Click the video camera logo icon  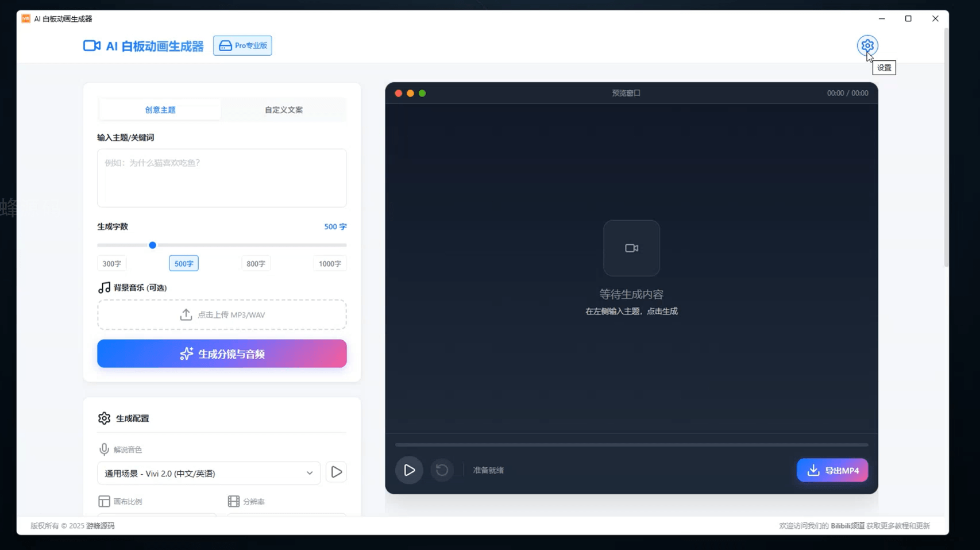click(x=92, y=45)
